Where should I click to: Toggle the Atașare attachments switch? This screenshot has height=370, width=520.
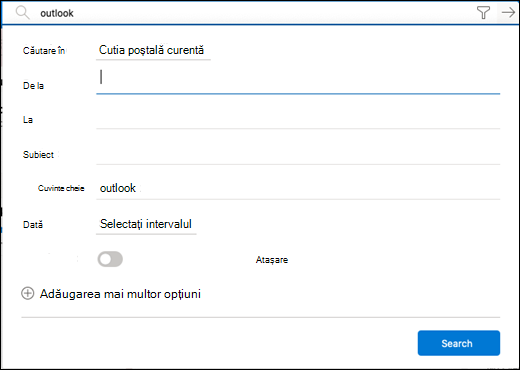pyautogui.click(x=110, y=259)
